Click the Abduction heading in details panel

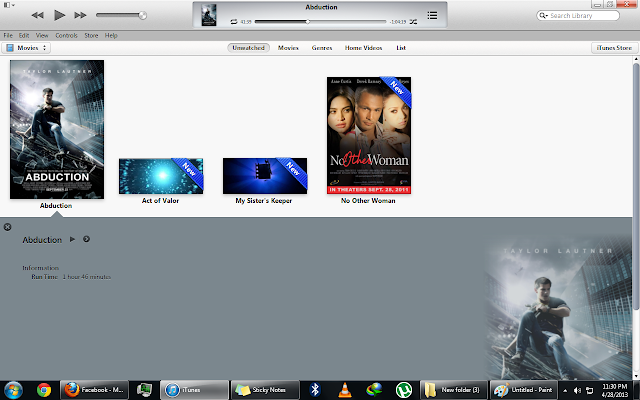42,240
